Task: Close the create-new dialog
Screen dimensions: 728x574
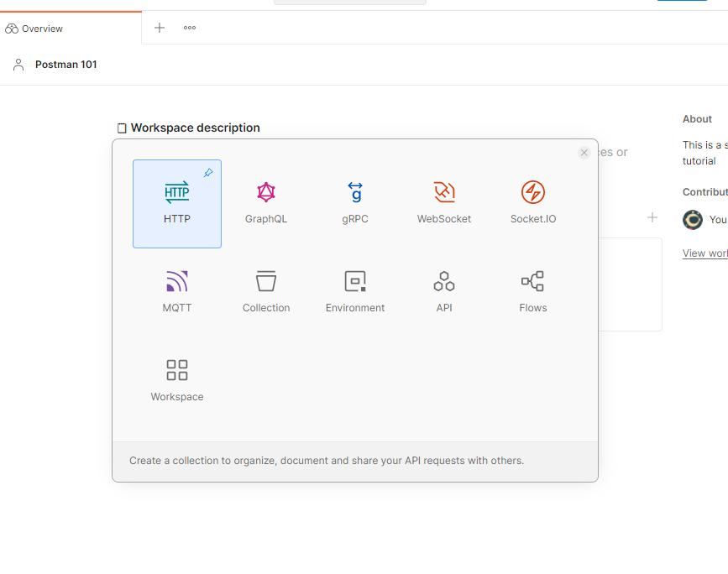Action: (584, 152)
